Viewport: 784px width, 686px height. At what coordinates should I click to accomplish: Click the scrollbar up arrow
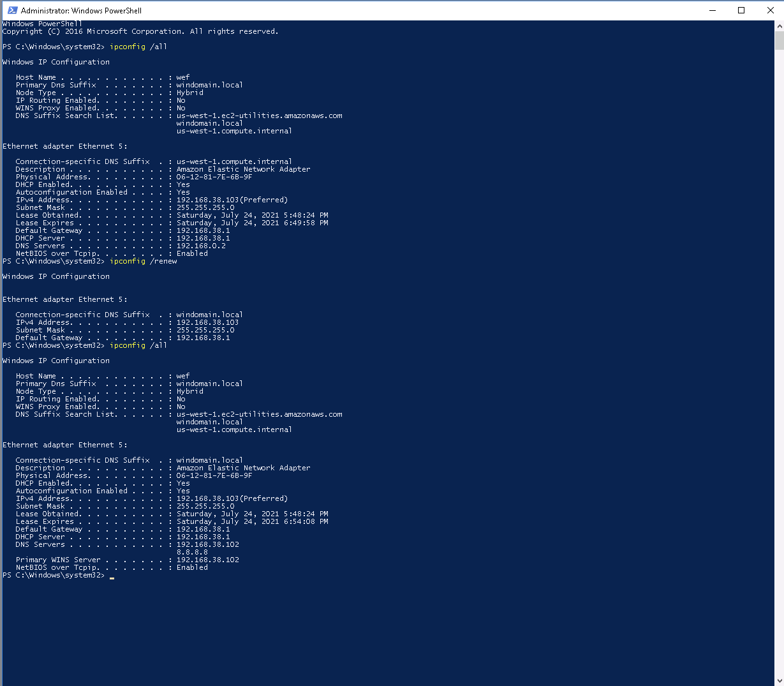click(779, 25)
